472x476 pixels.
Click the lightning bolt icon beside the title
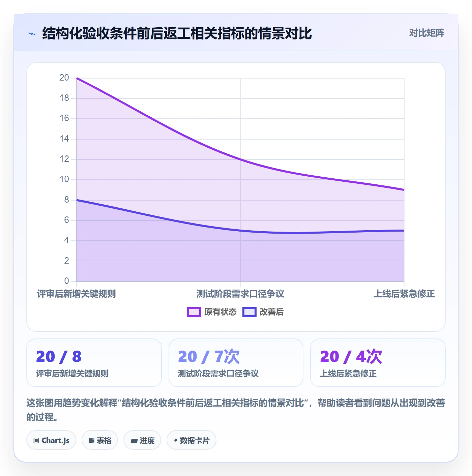(x=32, y=34)
